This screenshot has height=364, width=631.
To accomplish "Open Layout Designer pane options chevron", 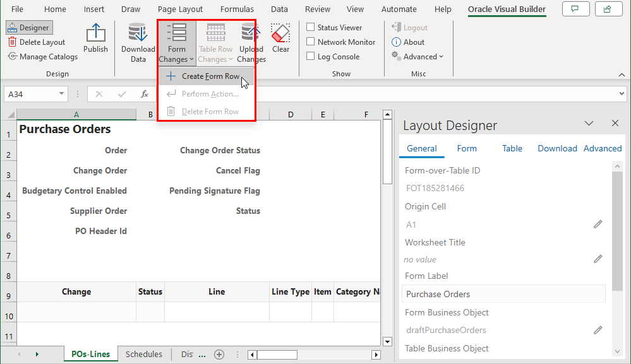I will pyautogui.click(x=589, y=124).
